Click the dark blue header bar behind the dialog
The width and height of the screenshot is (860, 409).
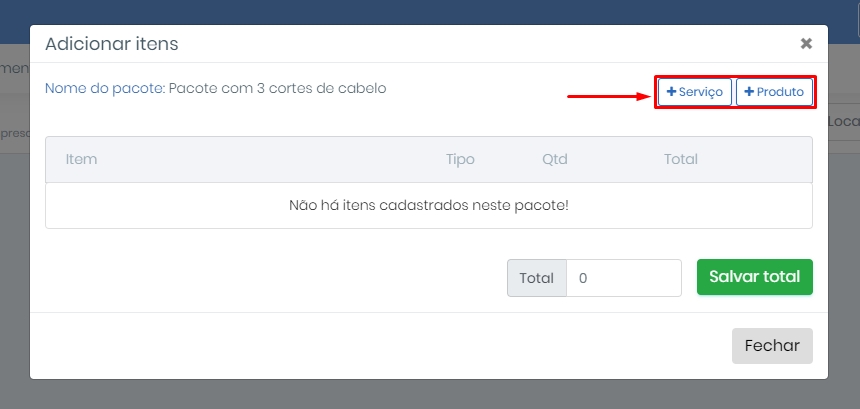(x=430, y=11)
